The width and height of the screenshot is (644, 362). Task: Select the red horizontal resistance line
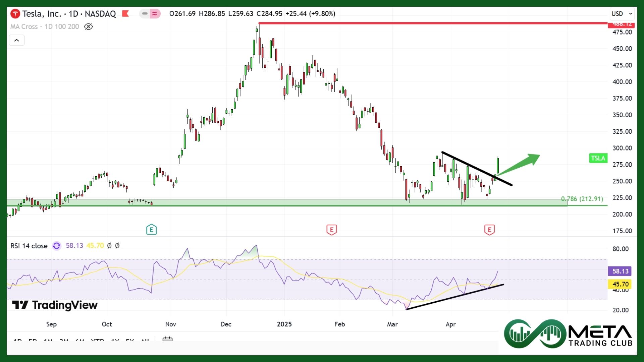[x=433, y=23]
